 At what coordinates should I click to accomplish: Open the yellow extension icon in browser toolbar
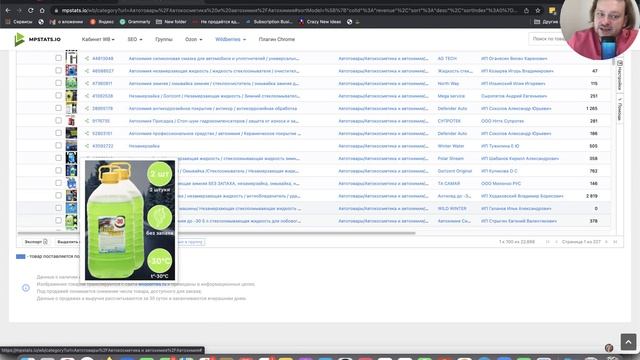pyautogui.click(x=552, y=11)
